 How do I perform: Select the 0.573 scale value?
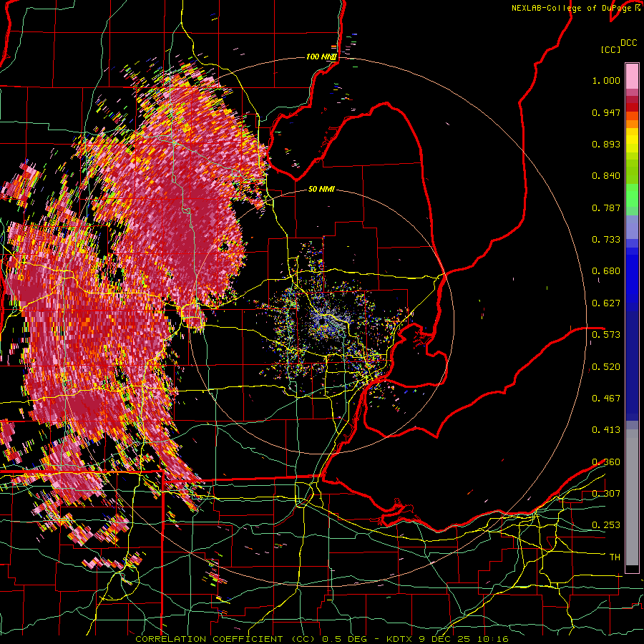pos(606,335)
